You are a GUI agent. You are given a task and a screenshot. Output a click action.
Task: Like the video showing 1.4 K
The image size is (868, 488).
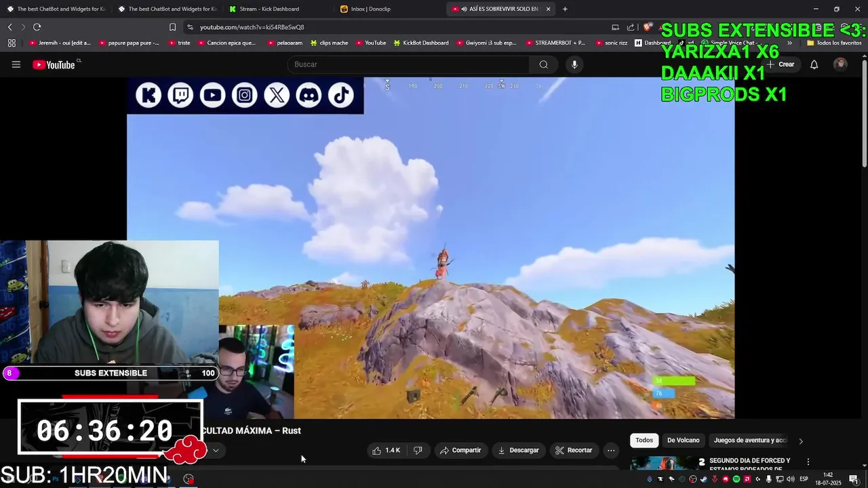(387, 450)
